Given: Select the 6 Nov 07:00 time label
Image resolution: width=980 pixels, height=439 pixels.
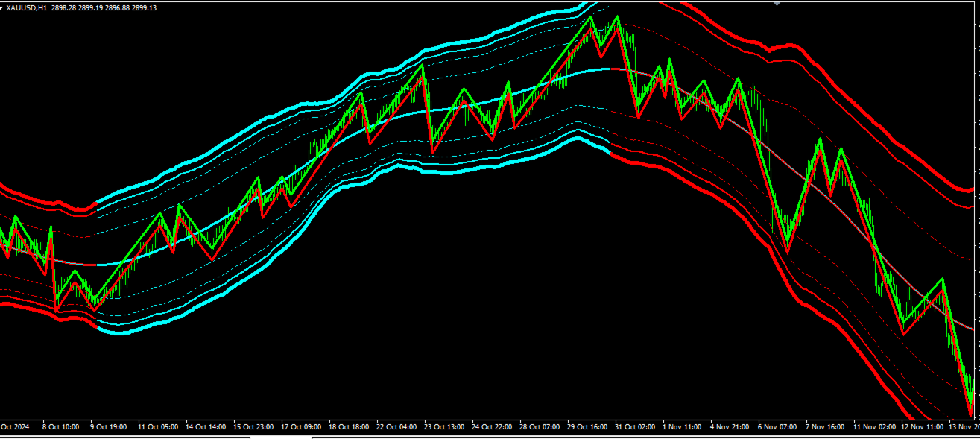Looking at the screenshot, I should (777, 427).
